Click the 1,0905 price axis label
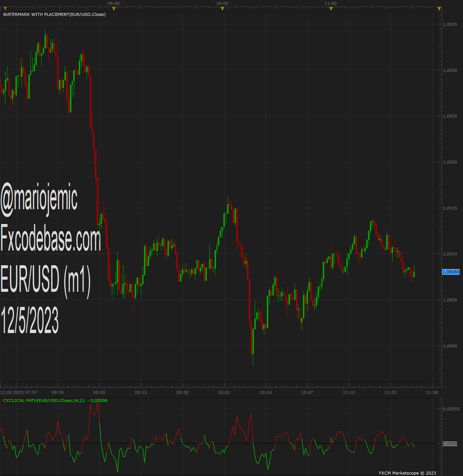The image size is (463, 476). 450,300
